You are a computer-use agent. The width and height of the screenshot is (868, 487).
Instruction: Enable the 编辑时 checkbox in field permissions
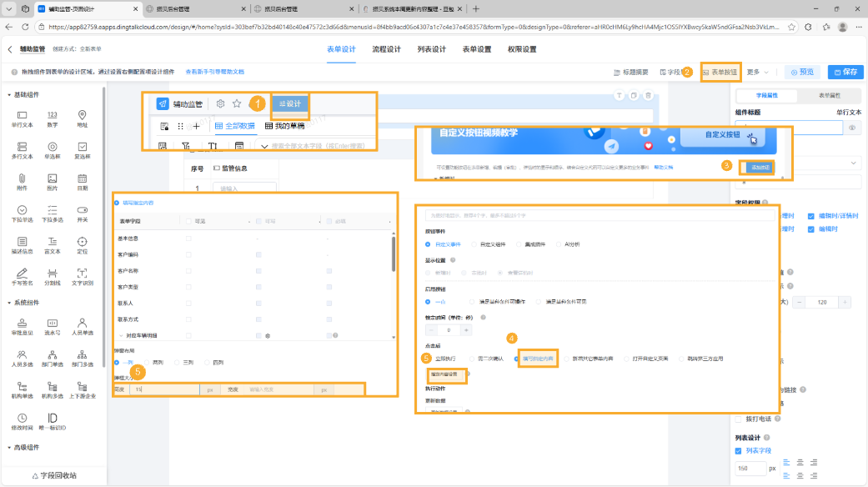click(x=811, y=229)
